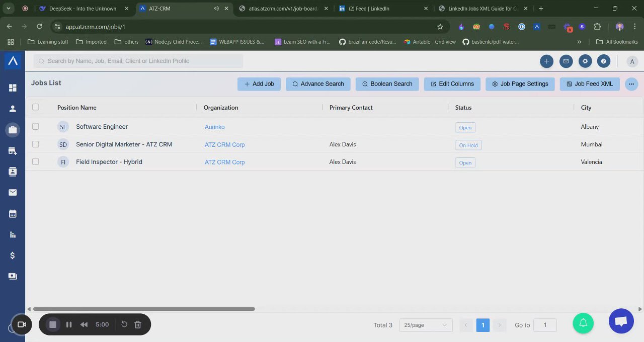The image size is (644, 342).
Task: Stop the screen recording
Action: 53,324
